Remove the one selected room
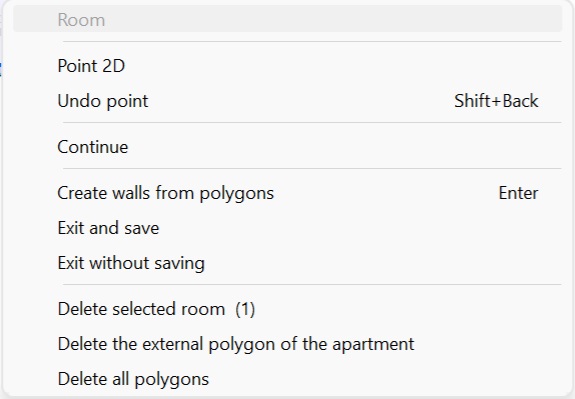This screenshot has width=575, height=399. tap(288, 309)
